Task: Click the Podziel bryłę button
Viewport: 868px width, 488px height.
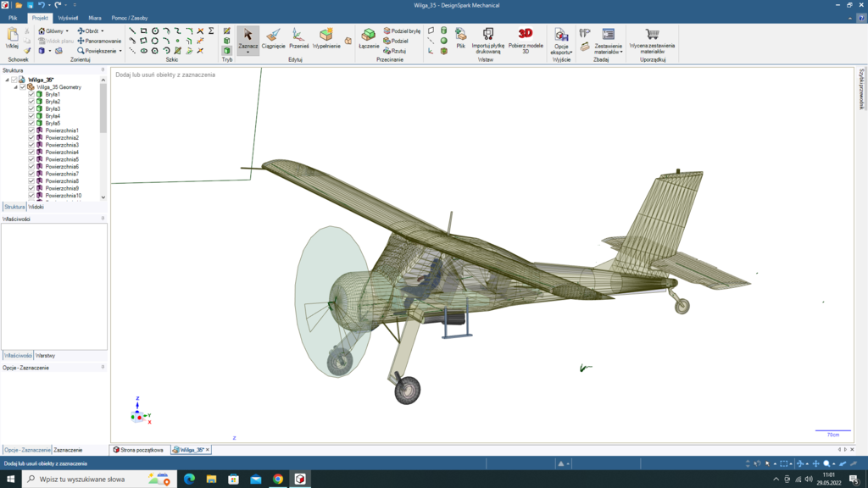Action: [x=402, y=30]
